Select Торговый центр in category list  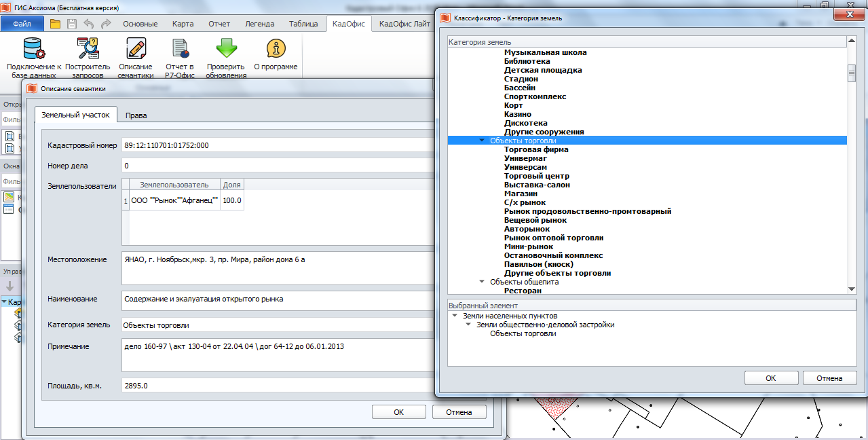point(536,176)
